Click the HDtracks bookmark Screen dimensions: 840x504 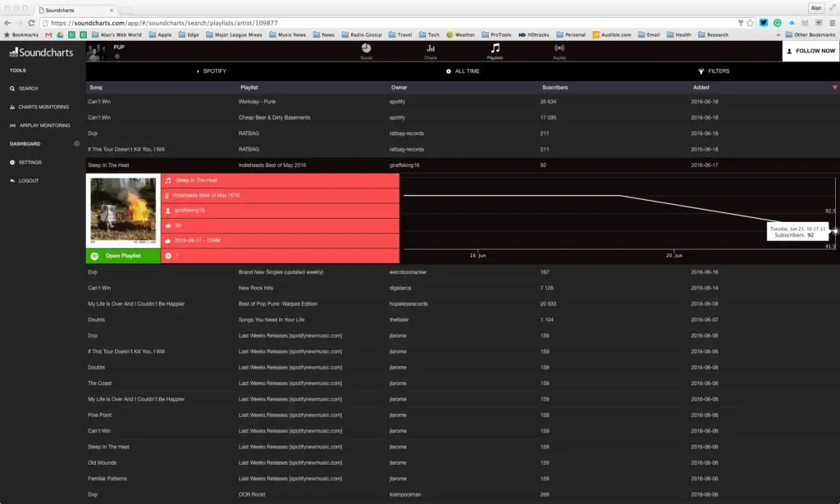point(533,34)
